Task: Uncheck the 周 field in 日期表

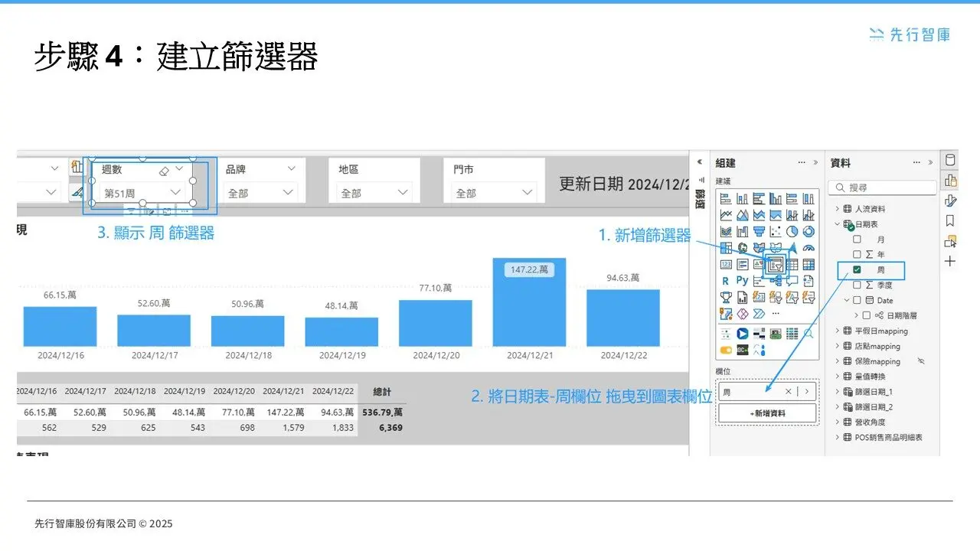Action: [x=857, y=270]
